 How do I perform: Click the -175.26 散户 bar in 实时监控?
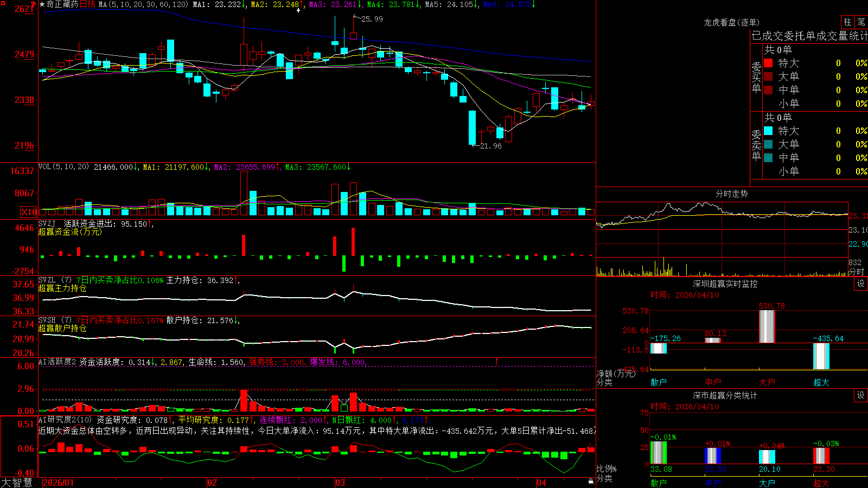point(659,348)
